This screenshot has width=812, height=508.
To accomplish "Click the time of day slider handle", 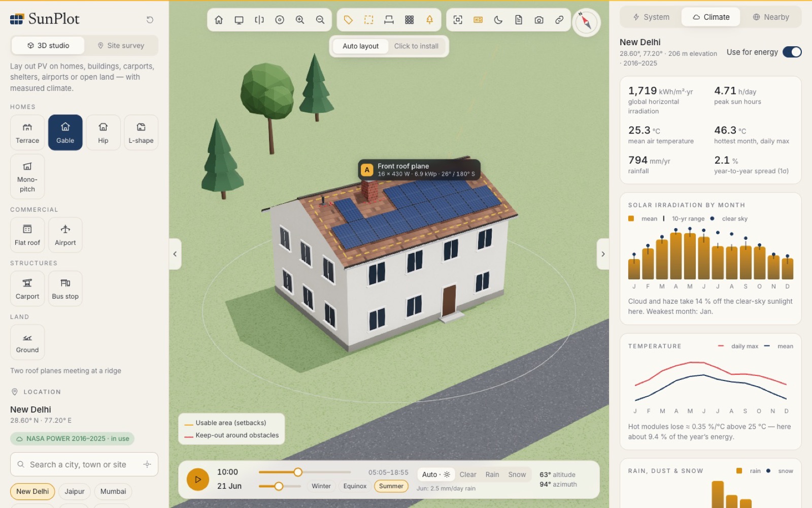I will pos(298,472).
